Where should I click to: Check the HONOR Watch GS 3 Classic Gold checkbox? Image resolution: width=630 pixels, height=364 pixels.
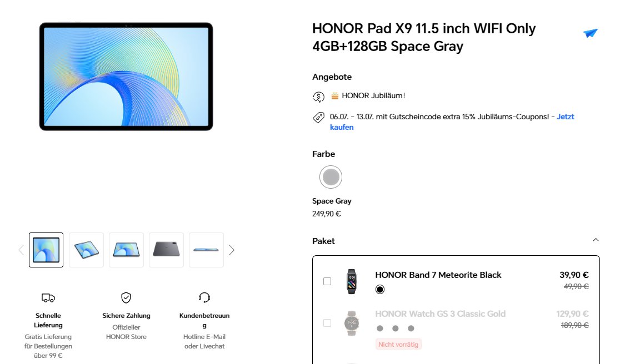[327, 323]
